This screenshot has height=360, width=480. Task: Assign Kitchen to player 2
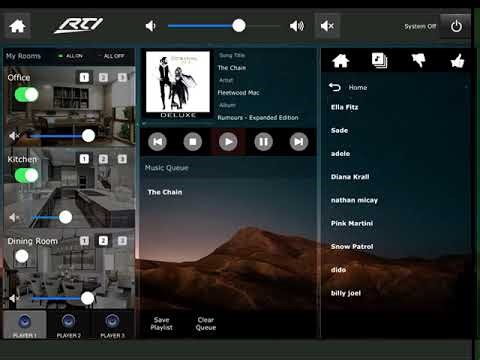[103, 159]
